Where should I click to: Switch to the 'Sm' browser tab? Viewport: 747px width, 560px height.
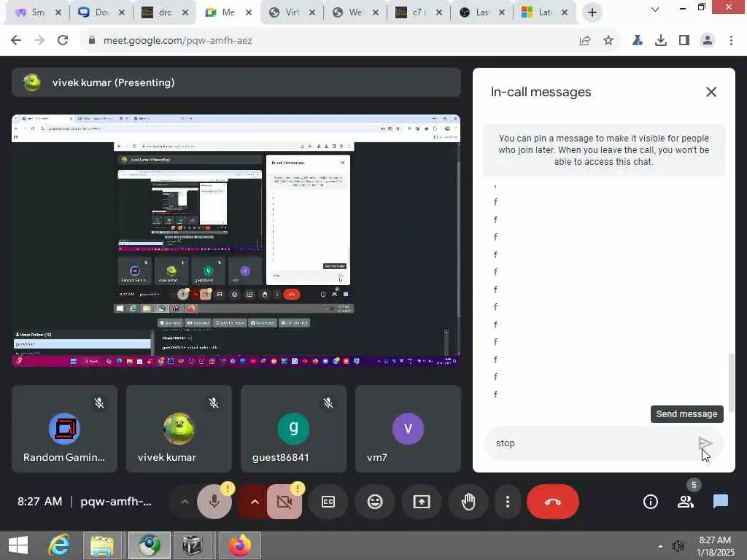coord(37,12)
